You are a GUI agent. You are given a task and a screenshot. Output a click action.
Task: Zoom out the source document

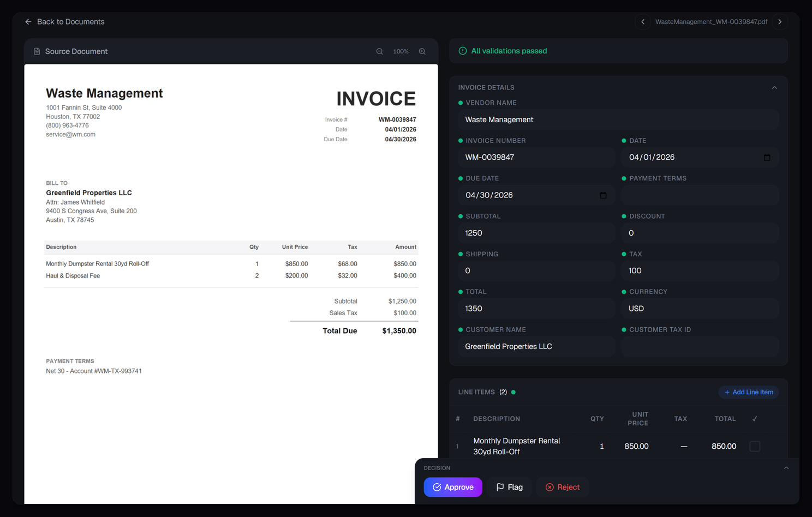380,51
